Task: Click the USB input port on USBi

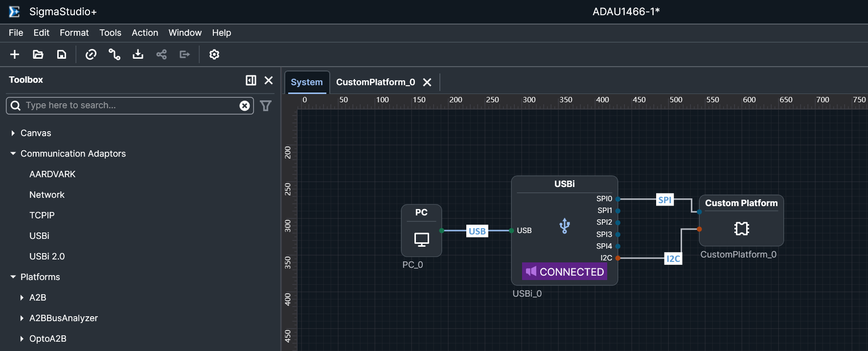Action: (x=511, y=231)
